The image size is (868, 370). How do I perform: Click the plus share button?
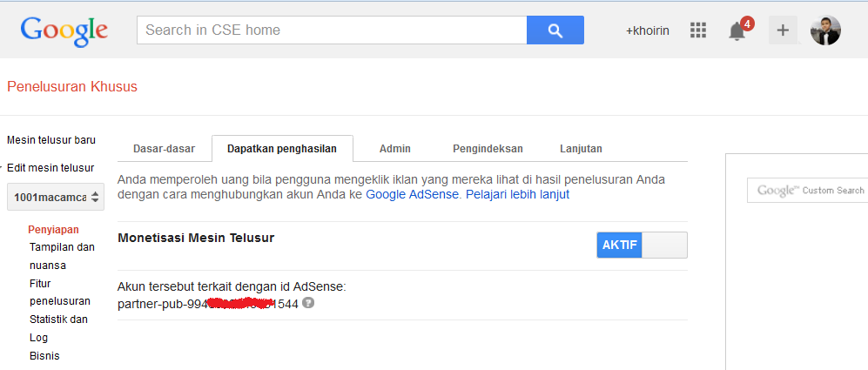pos(783,30)
